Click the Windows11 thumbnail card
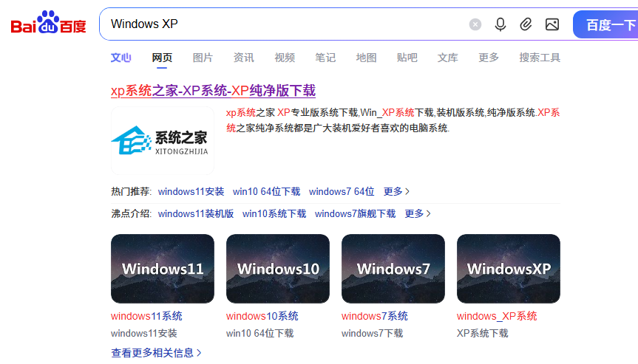This screenshot has width=638, height=364. 163,269
